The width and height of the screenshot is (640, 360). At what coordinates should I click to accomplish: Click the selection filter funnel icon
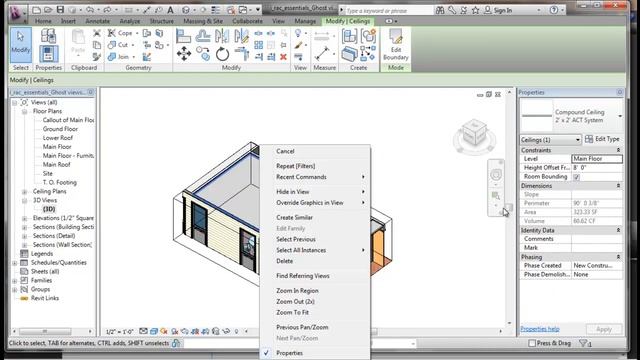(584, 344)
